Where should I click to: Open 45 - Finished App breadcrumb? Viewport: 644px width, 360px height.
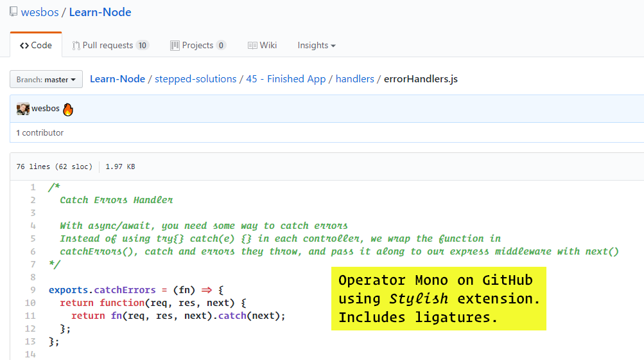286,79
